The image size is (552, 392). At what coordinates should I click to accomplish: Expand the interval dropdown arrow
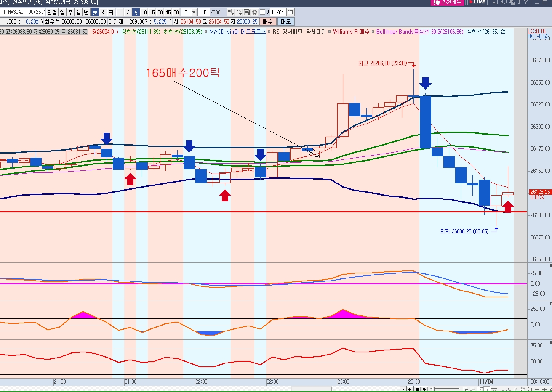tap(194, 12)
